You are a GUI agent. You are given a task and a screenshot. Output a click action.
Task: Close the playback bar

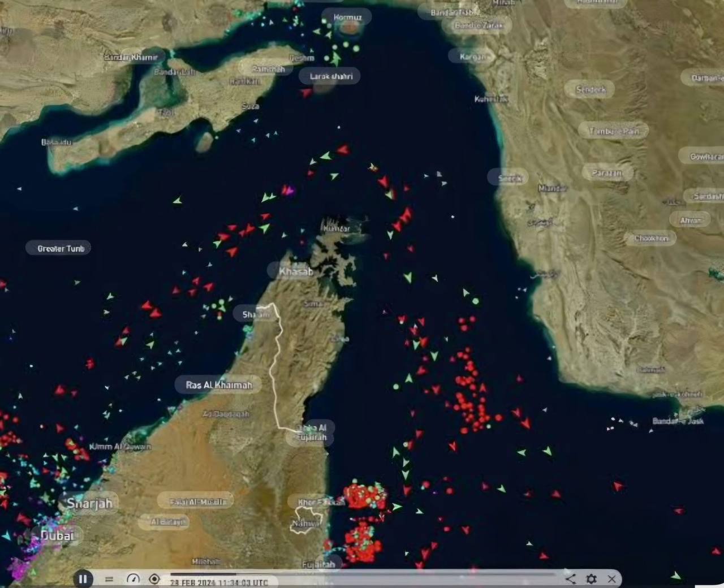tap(611, 578)
